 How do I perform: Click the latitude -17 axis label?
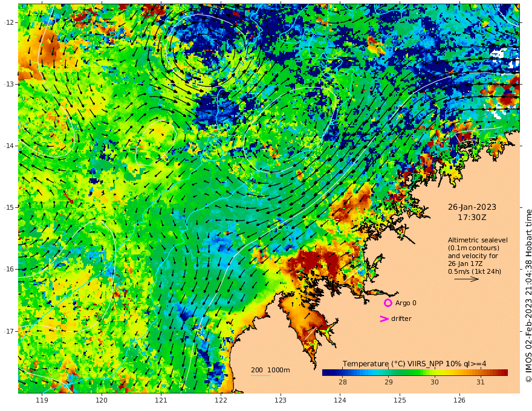pos(9,331)
